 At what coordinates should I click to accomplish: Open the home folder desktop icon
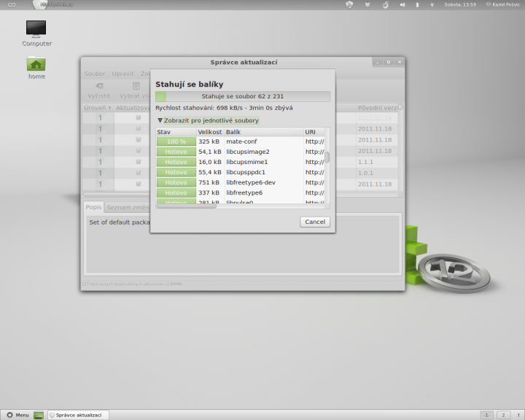click(36, 67)
